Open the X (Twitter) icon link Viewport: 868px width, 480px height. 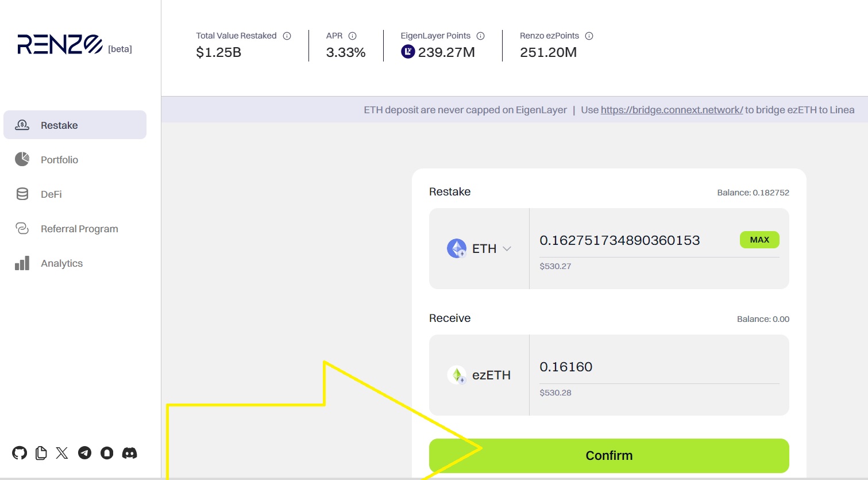[62, 453]
